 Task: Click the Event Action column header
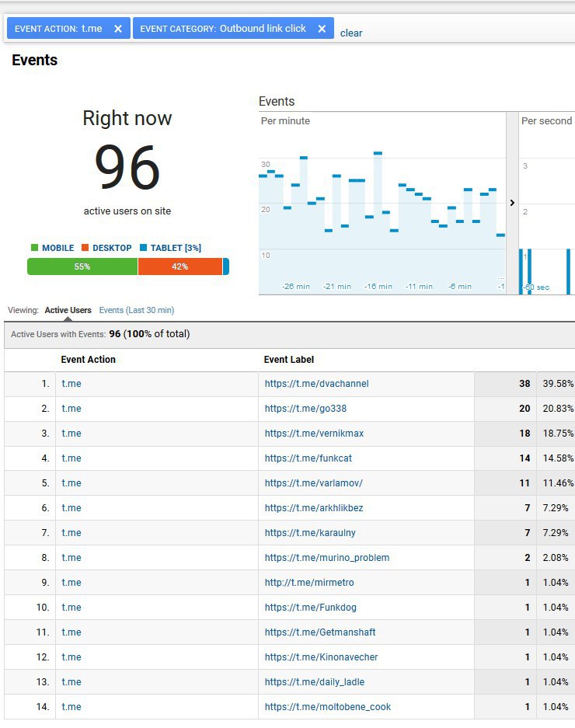tap(88, 360)
